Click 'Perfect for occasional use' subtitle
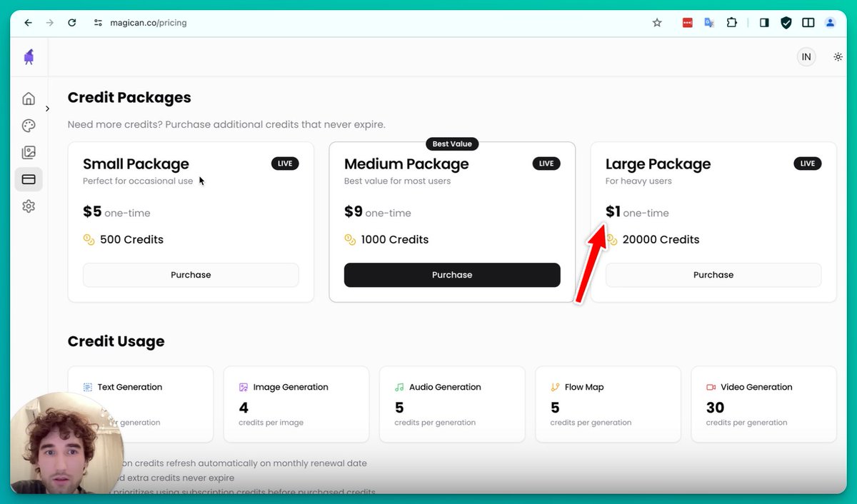Image resolution: width=857 pixels, height=504 pixels. tap(138, 181)
